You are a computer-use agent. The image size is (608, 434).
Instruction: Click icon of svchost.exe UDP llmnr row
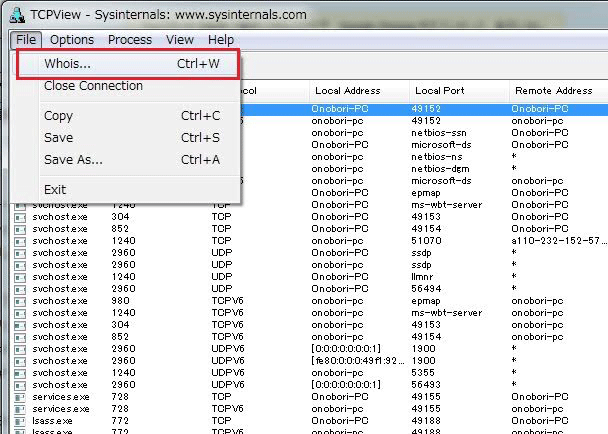pyautogui.click(x=20, y=278)
